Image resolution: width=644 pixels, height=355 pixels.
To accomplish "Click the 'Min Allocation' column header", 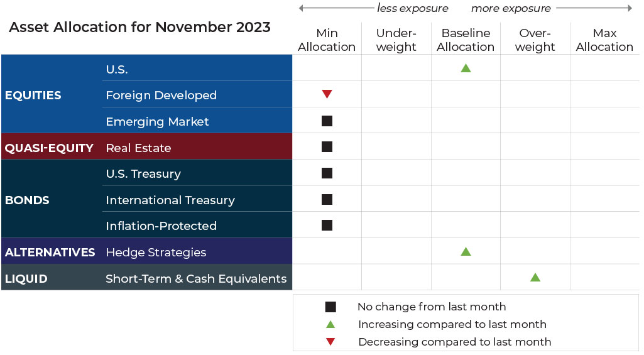I will pos(327,40).
